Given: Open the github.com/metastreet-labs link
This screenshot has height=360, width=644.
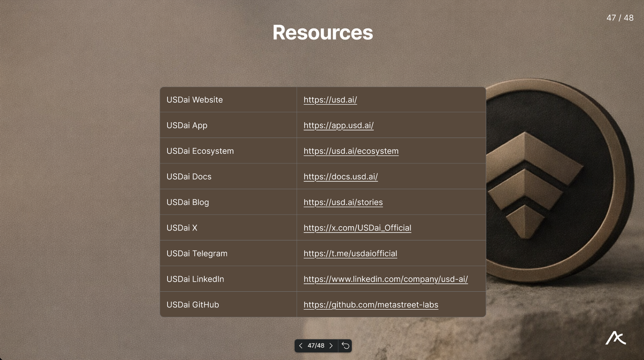Looking at the screenshot, I should coord(371,304).
